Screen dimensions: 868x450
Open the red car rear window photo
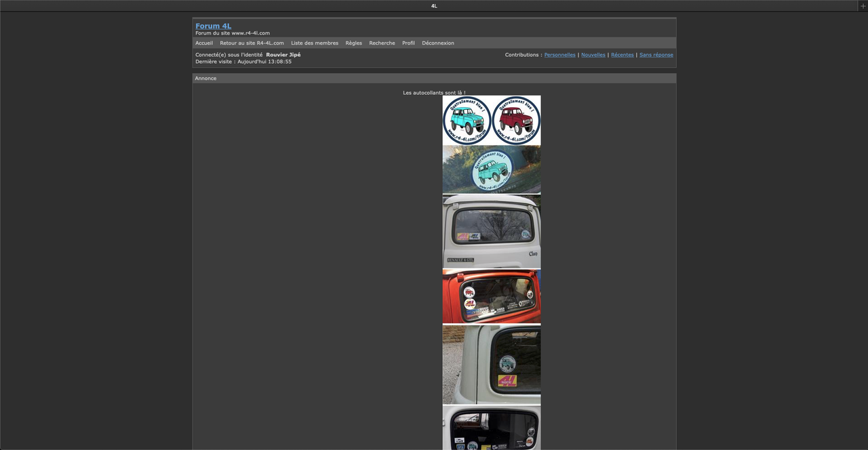pos(492,296)
